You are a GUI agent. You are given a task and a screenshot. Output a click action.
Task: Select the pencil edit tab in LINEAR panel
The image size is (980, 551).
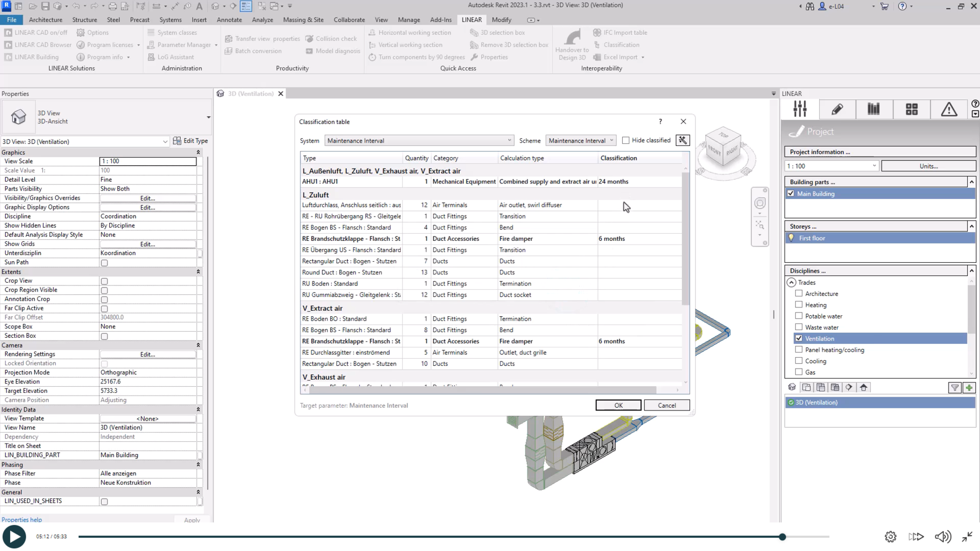[837, 109]
